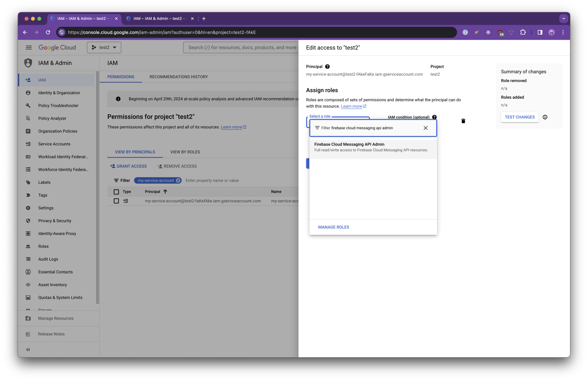
Task: Click IAM condition help icon
Action: click(434, 117)
